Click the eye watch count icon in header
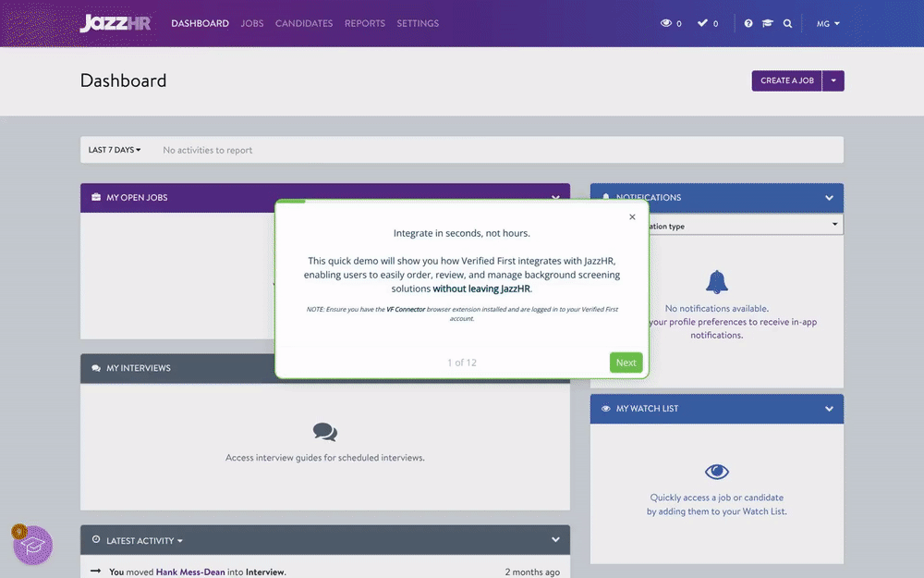 (666, 24)
